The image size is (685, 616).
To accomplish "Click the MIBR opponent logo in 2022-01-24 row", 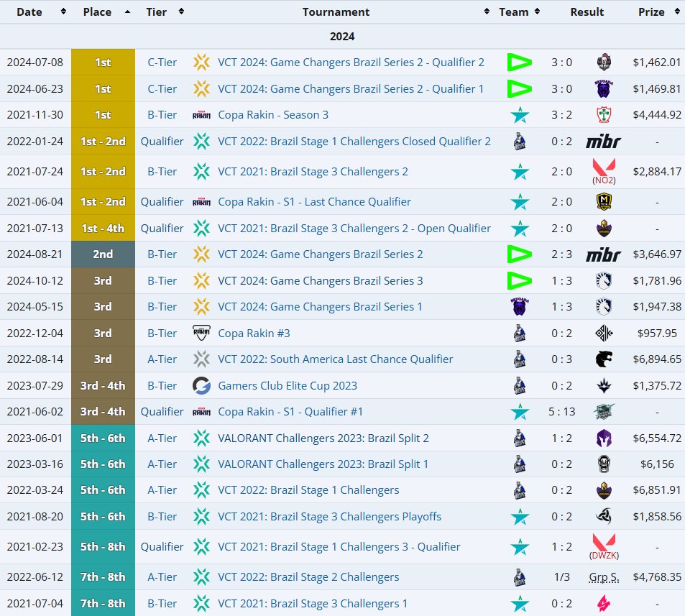I will 603,142.
